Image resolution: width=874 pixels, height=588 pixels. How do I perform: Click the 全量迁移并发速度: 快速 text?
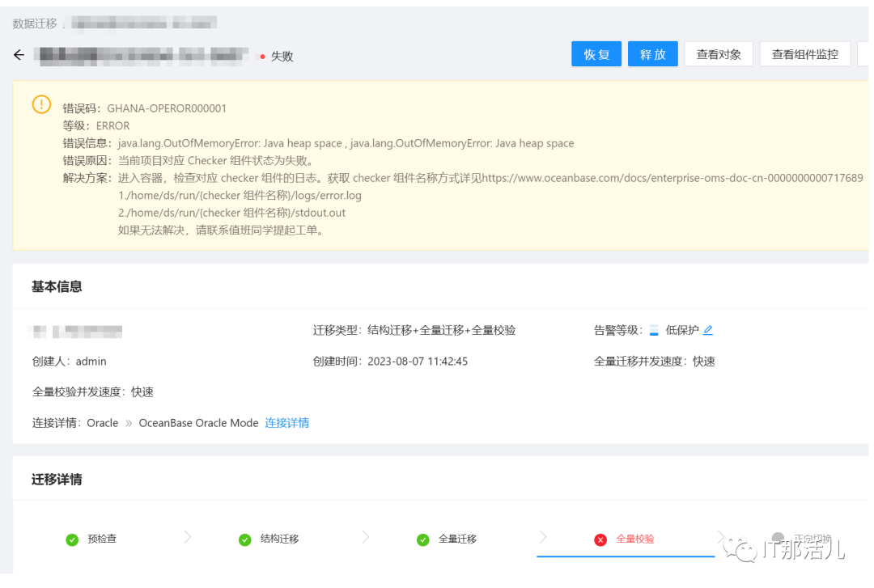pyautogui.click(x=655, y=362)
